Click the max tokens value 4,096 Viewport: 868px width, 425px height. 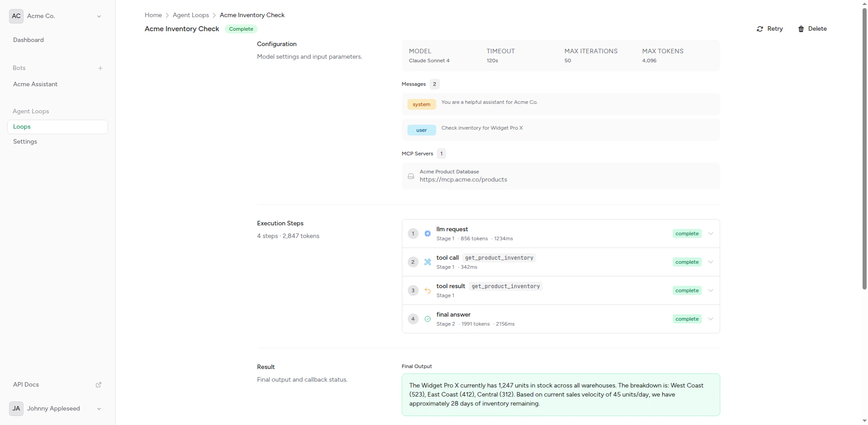tap(649, 61)
